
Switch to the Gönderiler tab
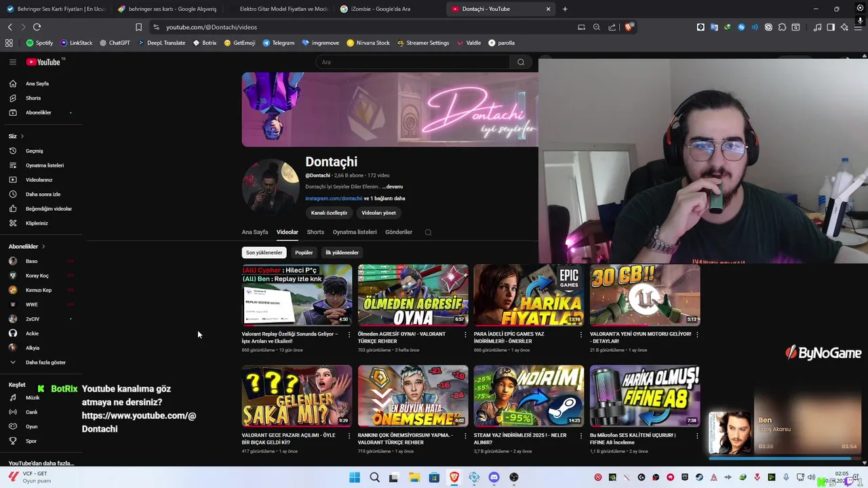click(x=399, y=232)
